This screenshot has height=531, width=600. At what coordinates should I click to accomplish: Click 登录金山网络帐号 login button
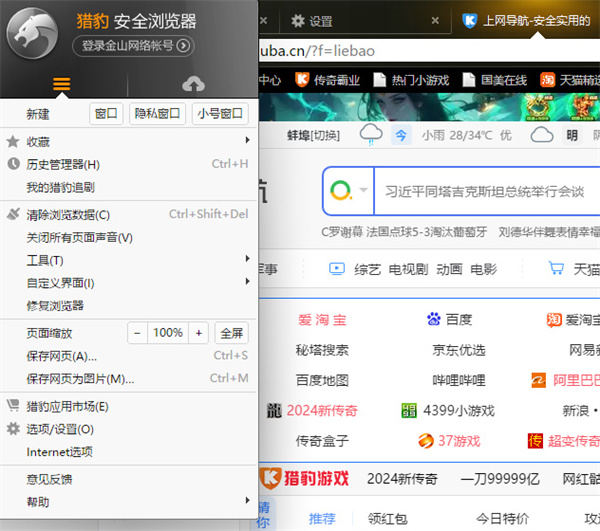[x=134, y=46]
